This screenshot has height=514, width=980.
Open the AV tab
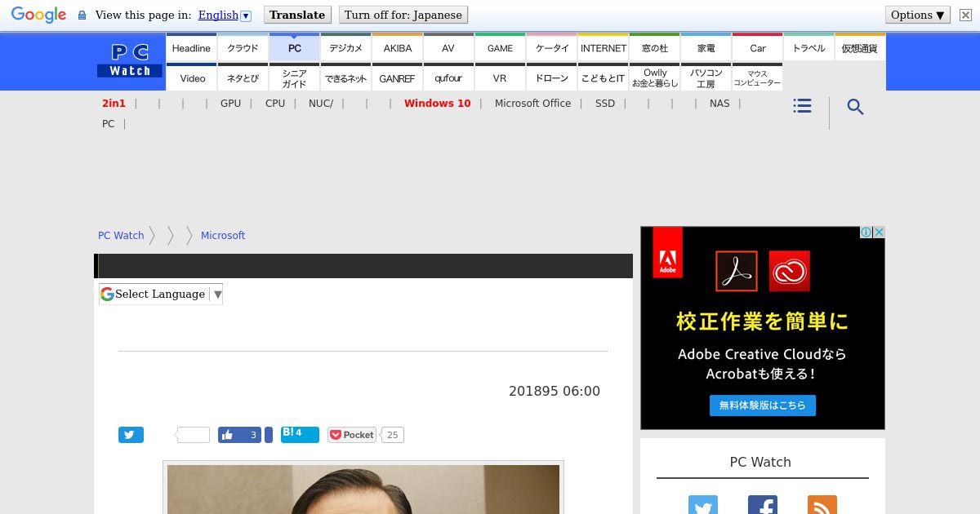click(448, 48)
